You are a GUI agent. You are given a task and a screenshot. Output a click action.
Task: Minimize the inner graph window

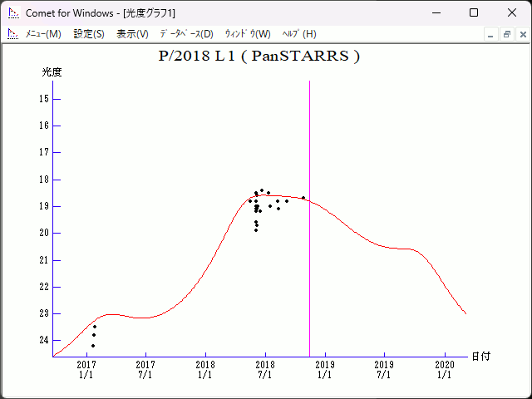coord(490,35)
